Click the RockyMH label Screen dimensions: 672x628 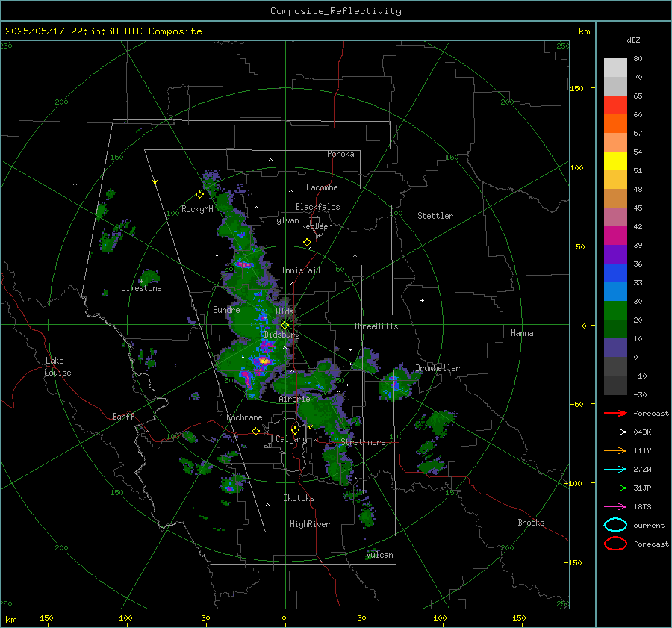pyautogui.click(x=197, y=209)
